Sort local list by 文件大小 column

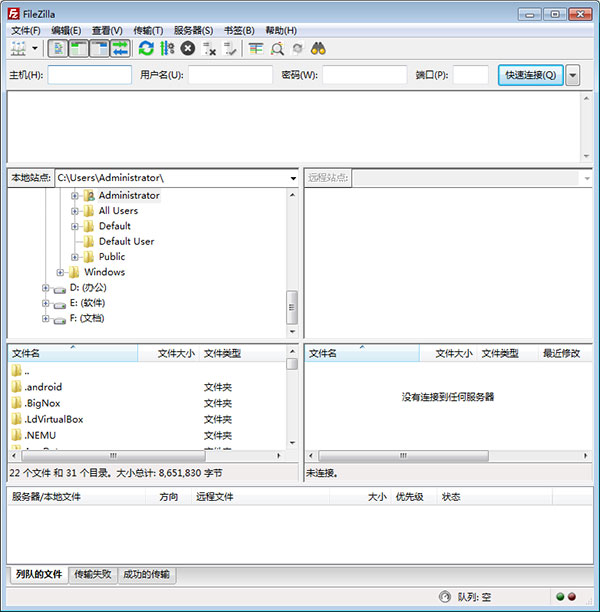tap(169, 354)
